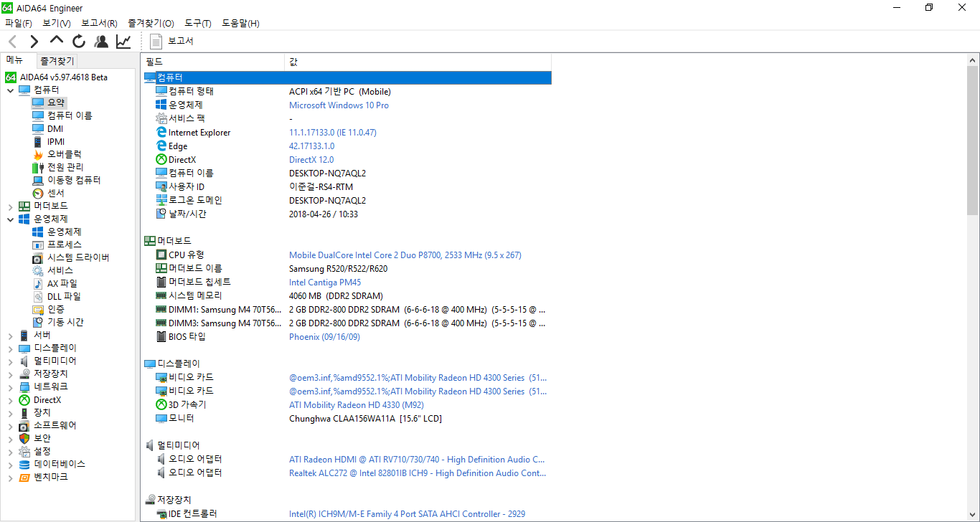Open the 전원 관리 plug icon item

pos(57,167)
